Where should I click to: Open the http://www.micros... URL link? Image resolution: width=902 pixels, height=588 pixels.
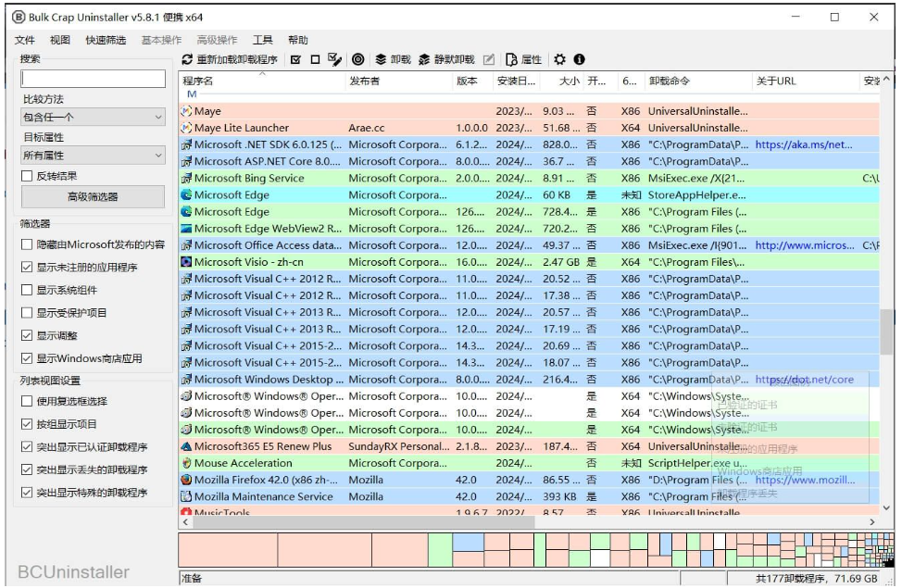(805, 245)
